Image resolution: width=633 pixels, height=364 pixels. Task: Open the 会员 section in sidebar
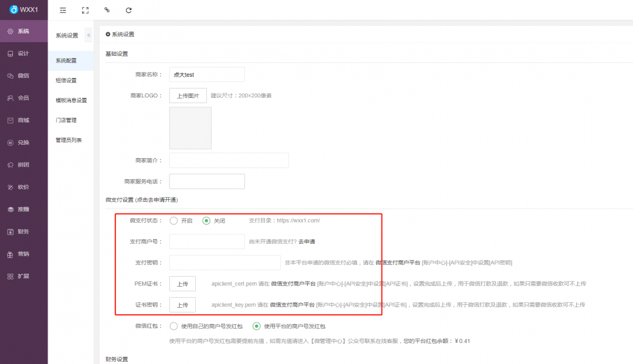(x=23, y=98)
